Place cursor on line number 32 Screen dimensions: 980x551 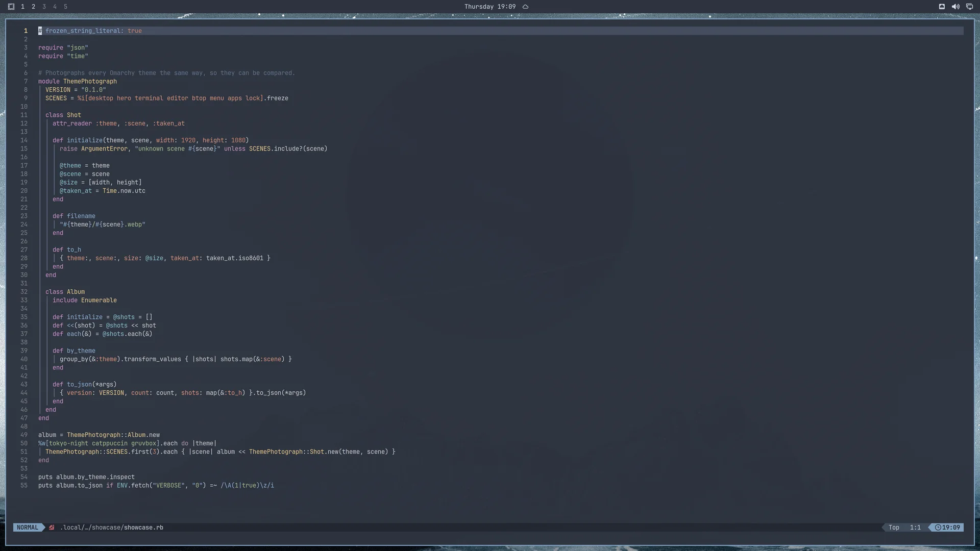(24, 292)
